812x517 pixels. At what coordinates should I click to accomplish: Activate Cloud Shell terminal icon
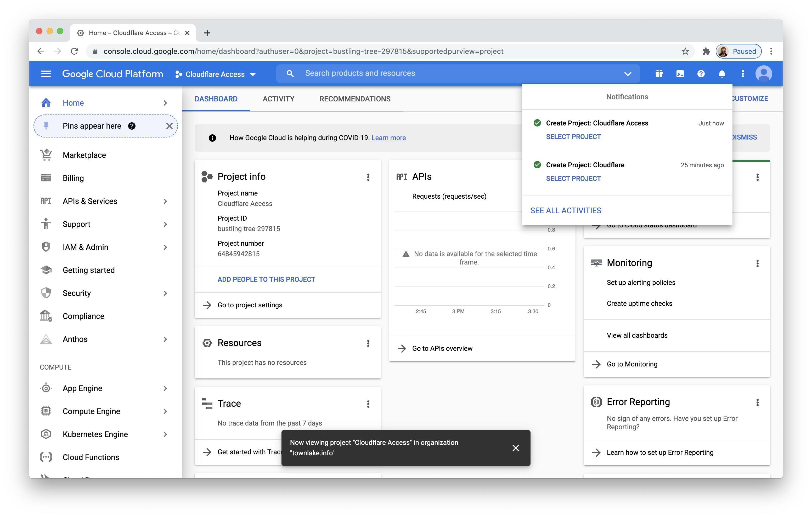coord(680,74)
